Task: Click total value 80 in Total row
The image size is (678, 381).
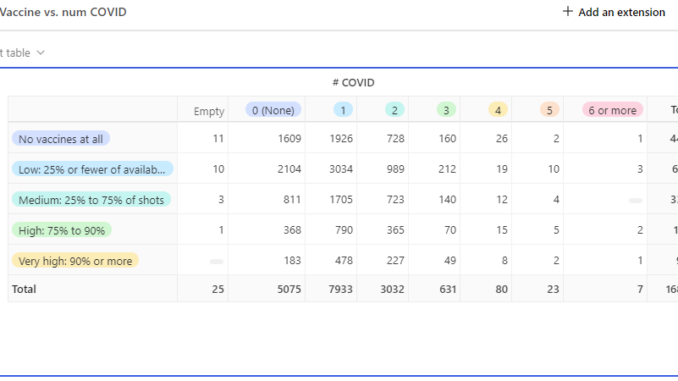Action: 502,289
